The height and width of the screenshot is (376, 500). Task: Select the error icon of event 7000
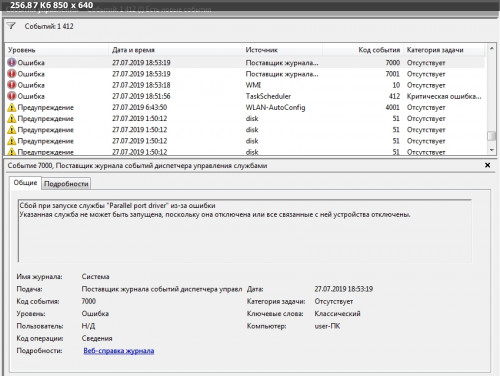[12, 62]
